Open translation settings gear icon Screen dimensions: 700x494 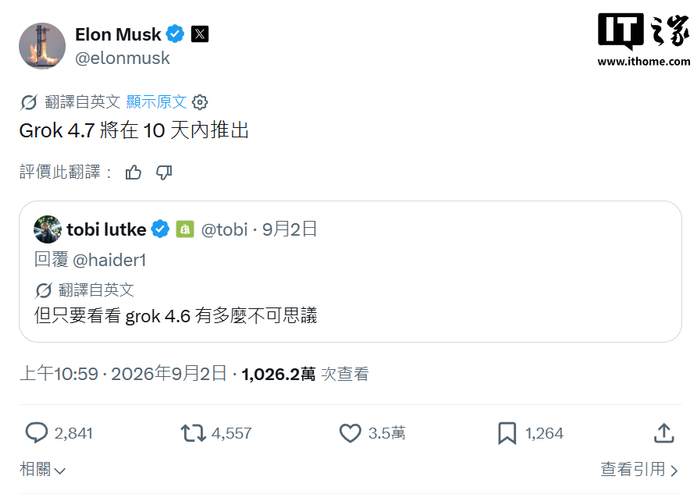[x=200, y=102]
